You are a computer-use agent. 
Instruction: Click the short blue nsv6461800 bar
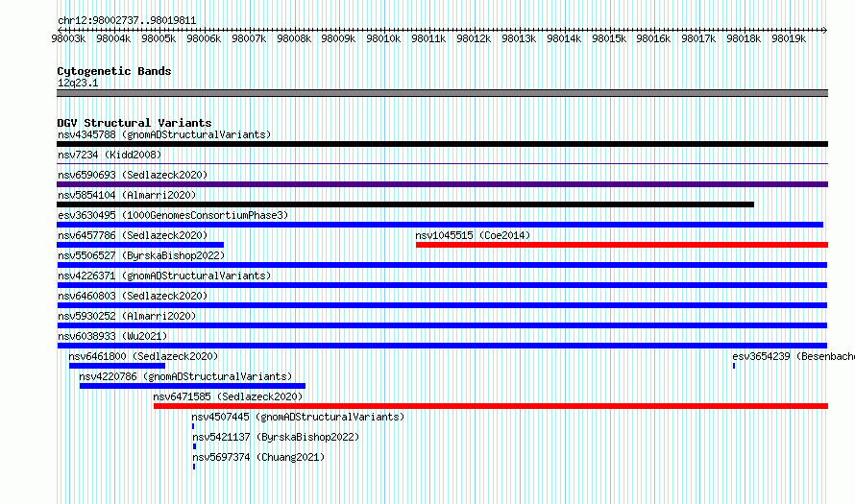[116, 366]
